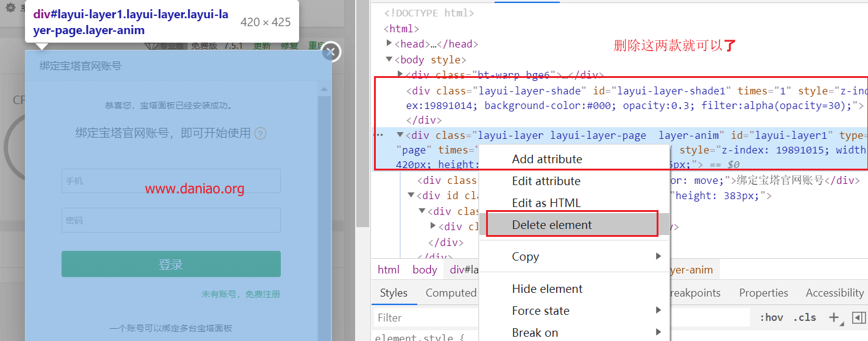This screenshot has height=341, width=868.
Task: Click the popup scrollbar up arrow
Action: pos(325,89)
